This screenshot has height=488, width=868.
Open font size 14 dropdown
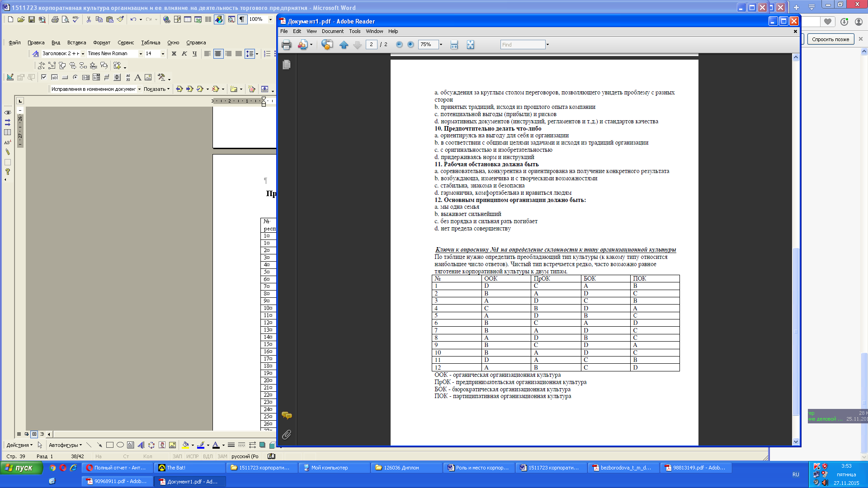click(163, 54)
